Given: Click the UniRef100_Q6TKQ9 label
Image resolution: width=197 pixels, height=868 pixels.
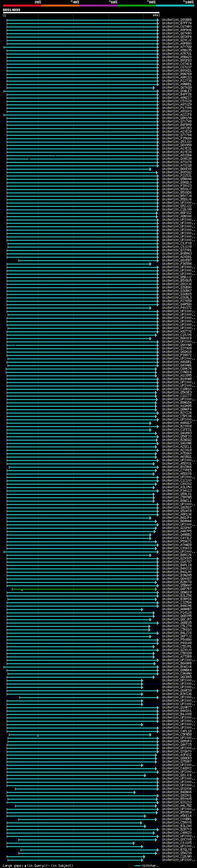Looking at the screenshot, I should click(177, 88).
